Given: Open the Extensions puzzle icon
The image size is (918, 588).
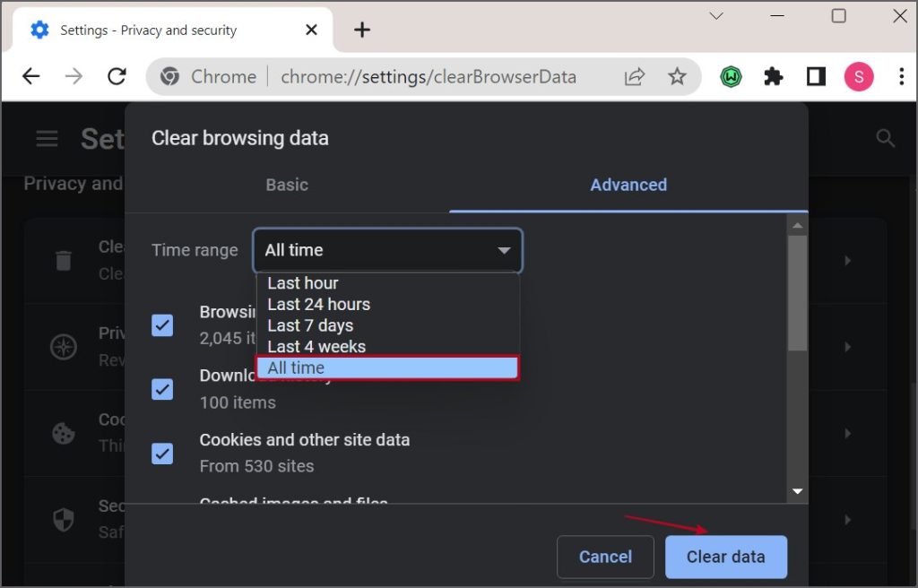Looking at the screenshot, I should click(x=773, y=77).
